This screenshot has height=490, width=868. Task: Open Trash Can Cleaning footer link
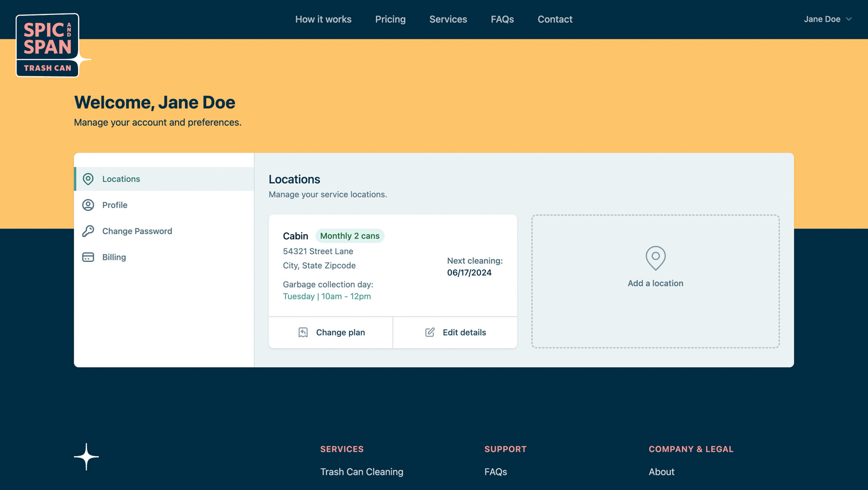362,472
